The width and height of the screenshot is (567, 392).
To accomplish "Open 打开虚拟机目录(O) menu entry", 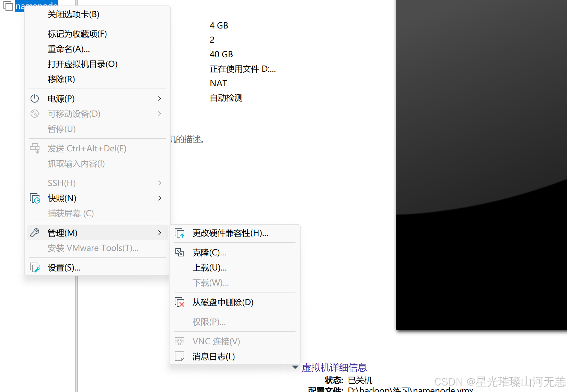I will 97,64.
